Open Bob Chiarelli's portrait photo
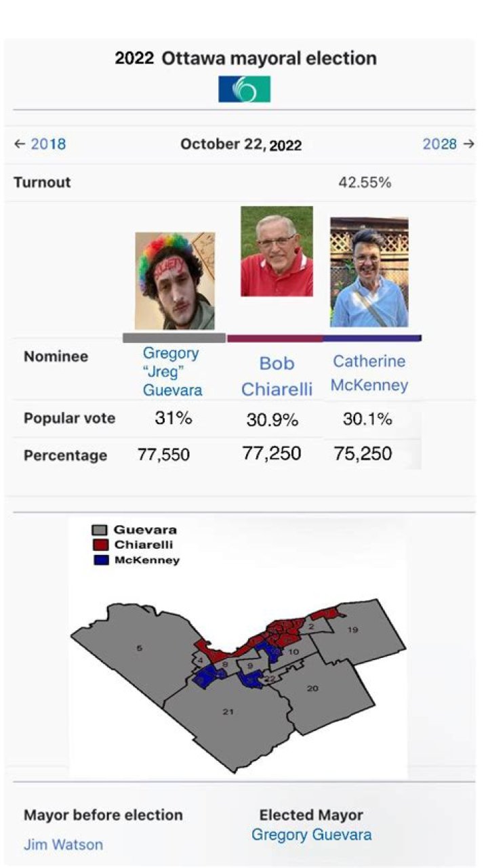This screenshot has width=488, height=868. pyautogui.click(x=277, y=251)
